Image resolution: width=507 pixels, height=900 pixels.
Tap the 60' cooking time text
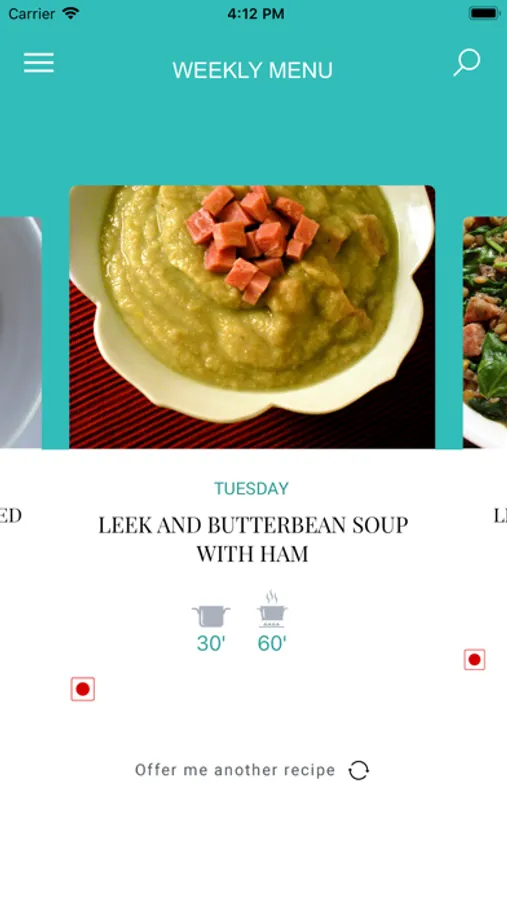click(x=272, y=644)
